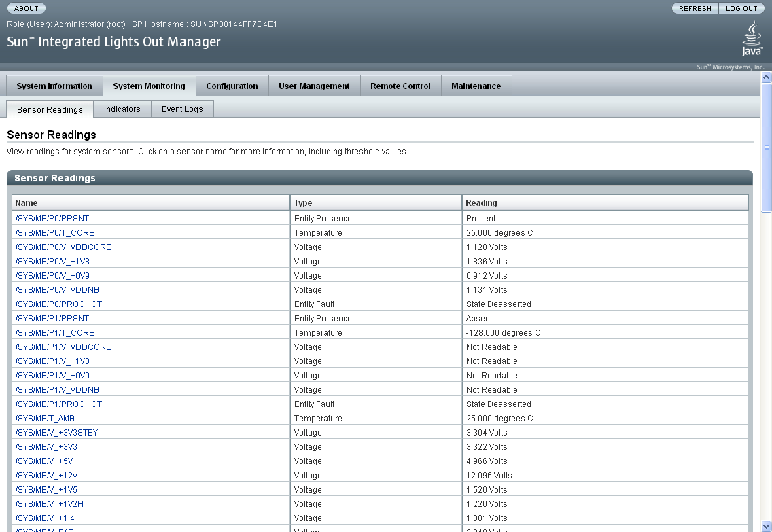Open the /SYS/MB/P1/PROCHOT sensor link
Viewport: 772px width, 532px height.
click(x=58, y=404)
